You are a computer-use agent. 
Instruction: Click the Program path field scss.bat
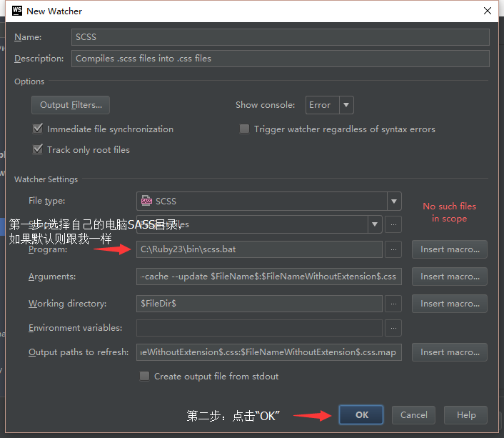click(x=259, y=249)
